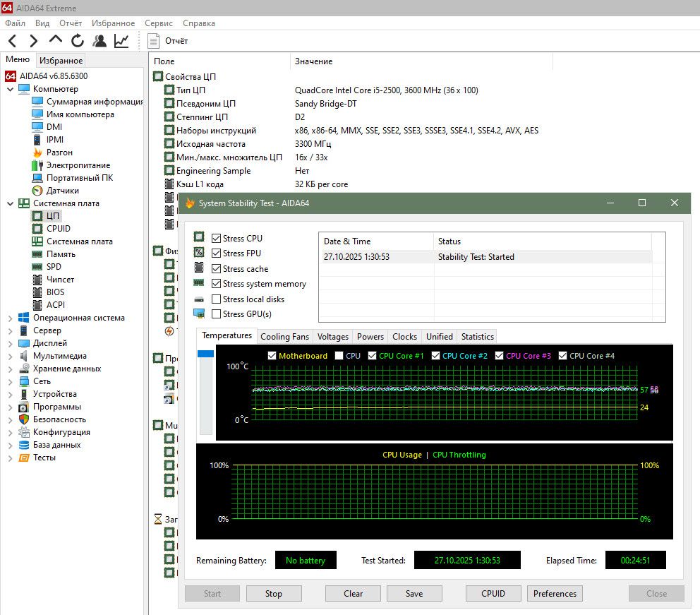The image size is (700, 615).
Task: Click the Поле column header
Action: [x=220, y=61]
